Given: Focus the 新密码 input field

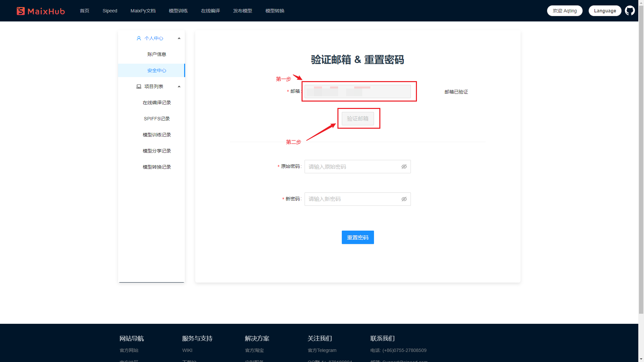Looking at the screenshot, I should coord(358,199).
